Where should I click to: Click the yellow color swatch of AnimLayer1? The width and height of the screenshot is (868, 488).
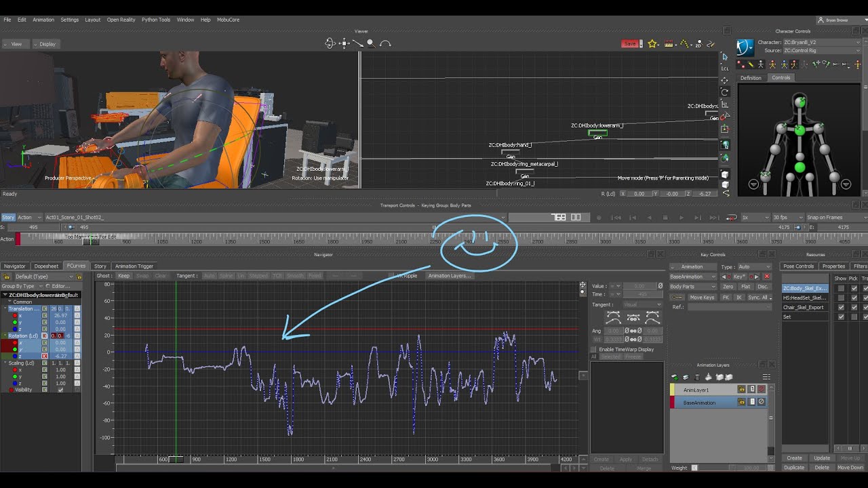673,390
